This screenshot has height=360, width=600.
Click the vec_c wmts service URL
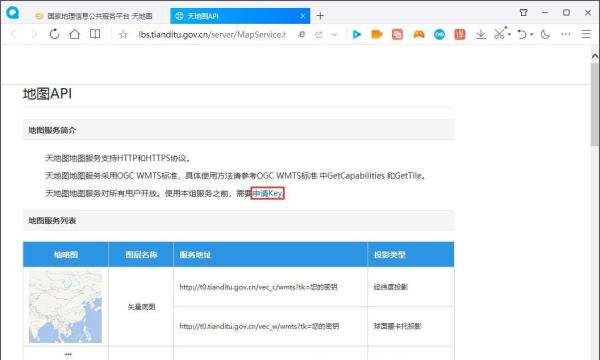pos(258,287)
